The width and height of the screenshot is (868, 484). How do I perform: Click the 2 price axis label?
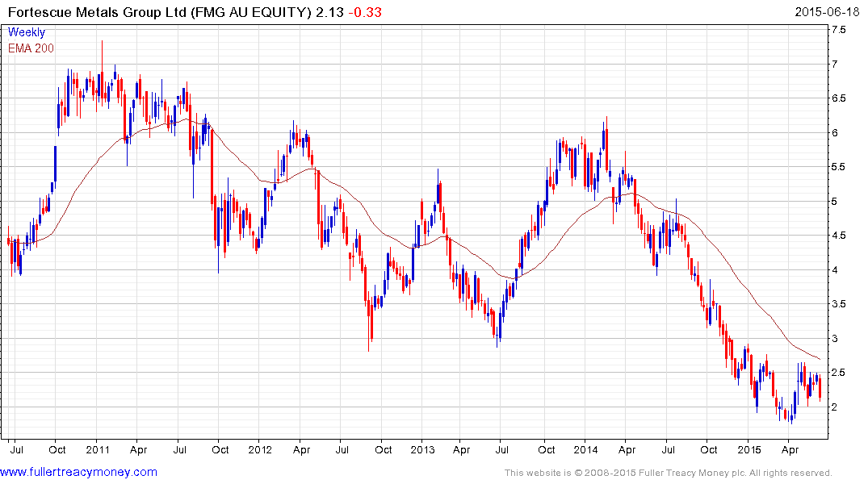pyautogui.click(x=835, y=407)
